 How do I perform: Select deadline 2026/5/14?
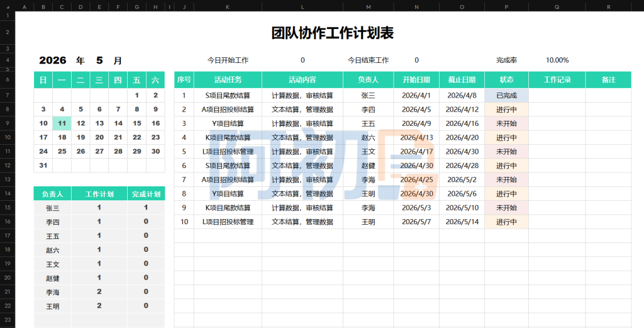click(462, 222)
